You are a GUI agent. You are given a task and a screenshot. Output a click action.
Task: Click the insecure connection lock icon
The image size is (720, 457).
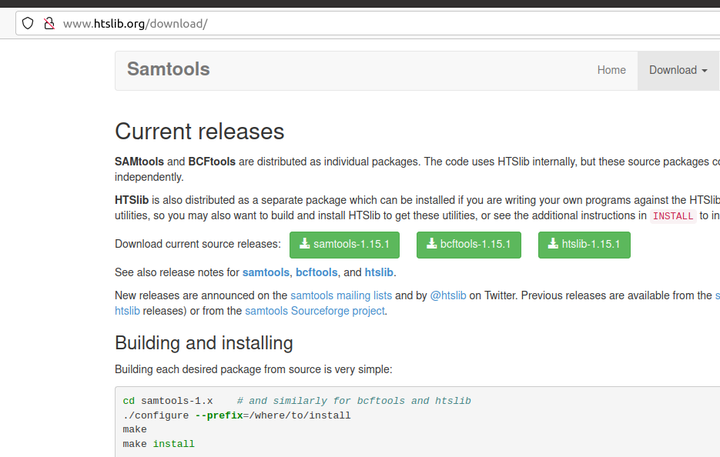click(48, 23)
